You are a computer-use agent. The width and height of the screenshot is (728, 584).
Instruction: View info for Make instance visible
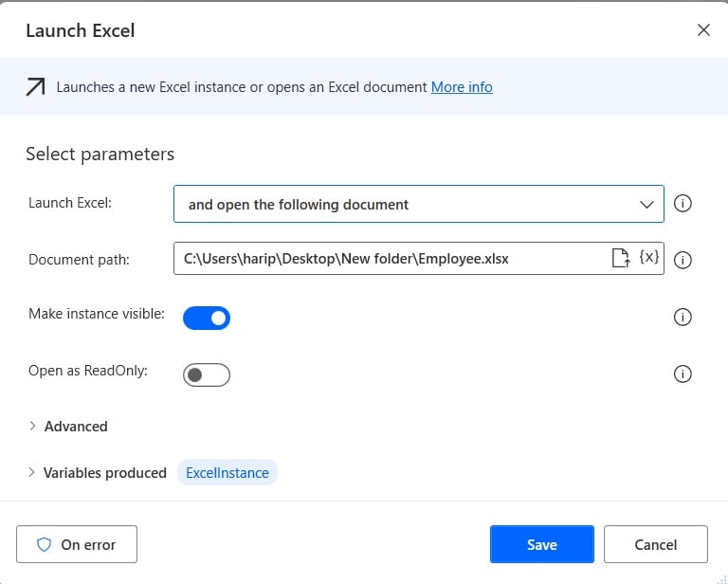pos(682,317)
